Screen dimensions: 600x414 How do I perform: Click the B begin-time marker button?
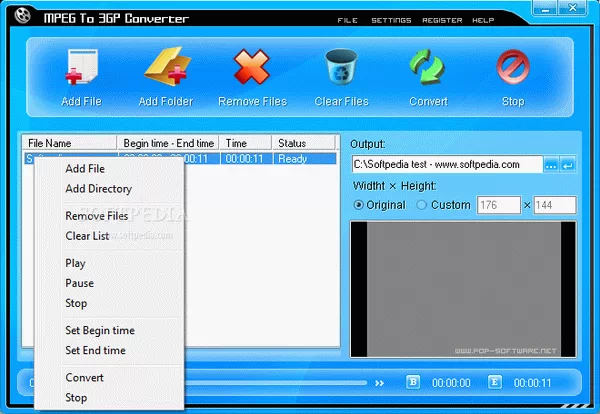[x=413, y=381]
